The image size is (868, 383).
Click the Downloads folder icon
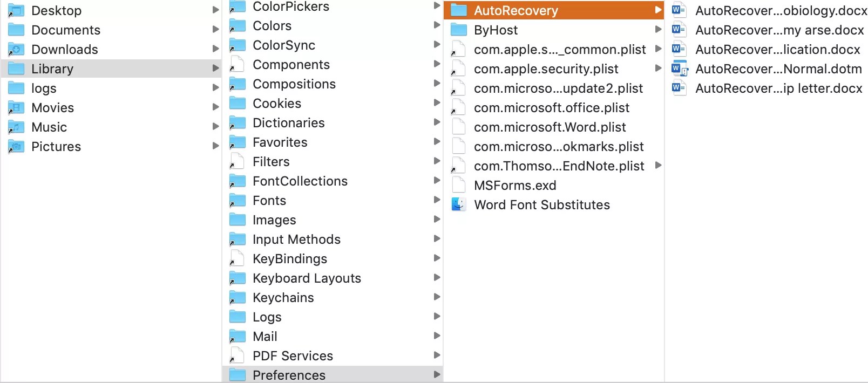pos(16,50)
